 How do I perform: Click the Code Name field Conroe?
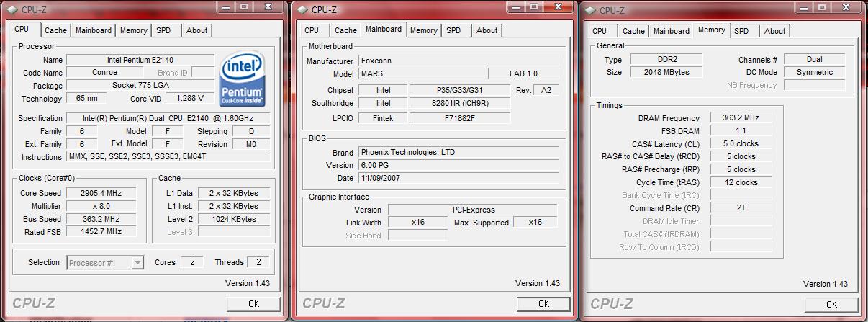click(105, 73)
